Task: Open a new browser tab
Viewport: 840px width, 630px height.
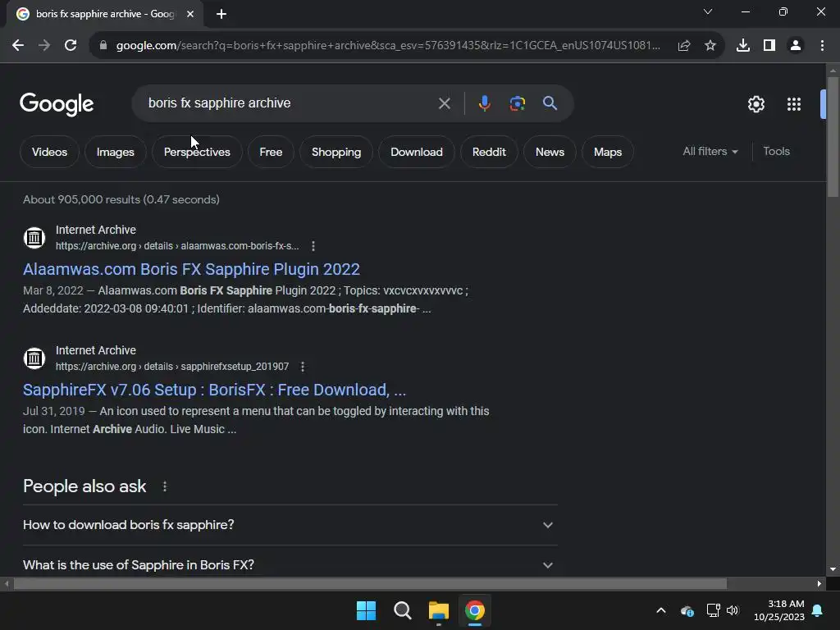Action: pyautogui.click(x=221, y=14)
